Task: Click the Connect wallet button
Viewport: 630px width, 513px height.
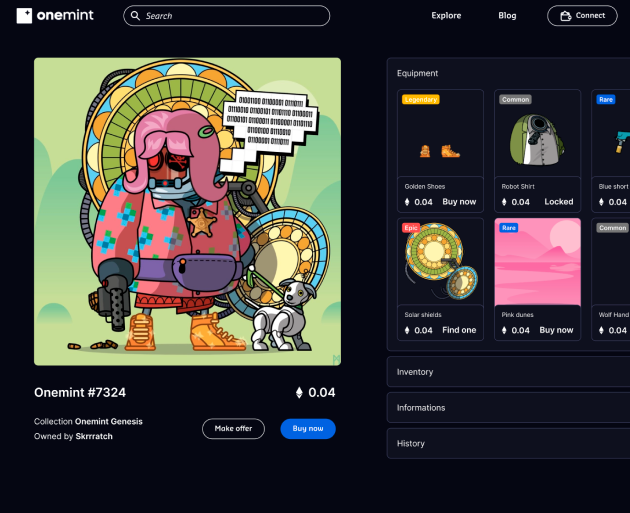Action: [x=582, y=16]
